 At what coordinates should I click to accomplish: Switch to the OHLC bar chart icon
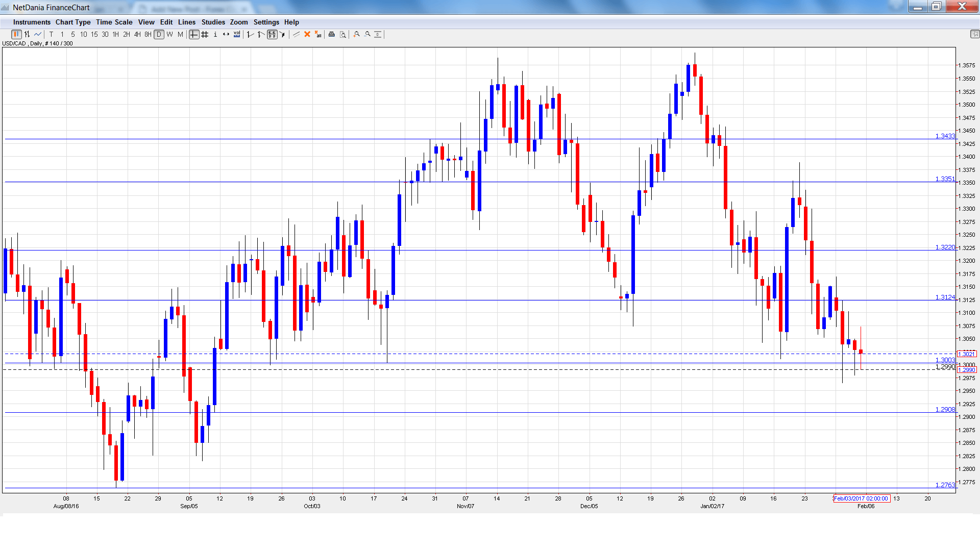[27, 34]
